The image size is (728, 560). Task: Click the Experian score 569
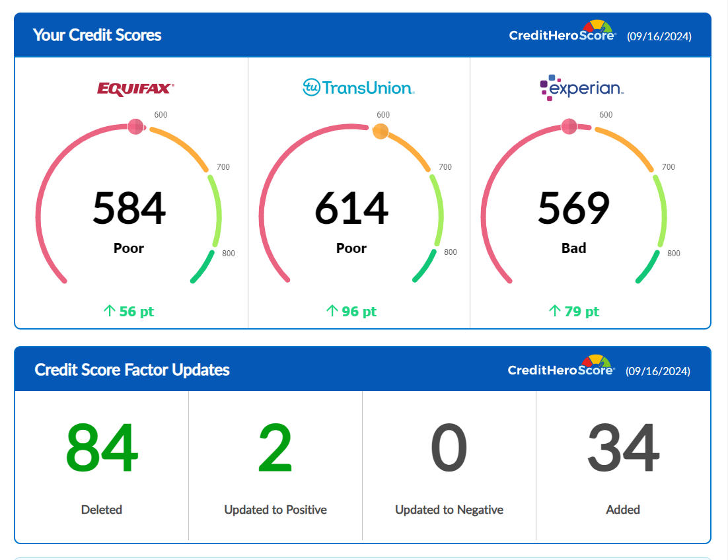click(x=574, y=208)
